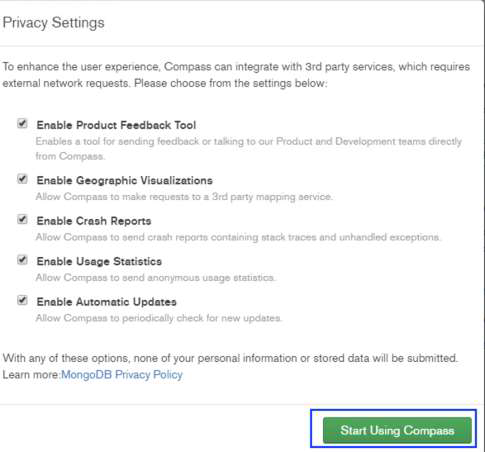Click the 'With any of these options' note

pyautogui.click(x=230, y=366)
